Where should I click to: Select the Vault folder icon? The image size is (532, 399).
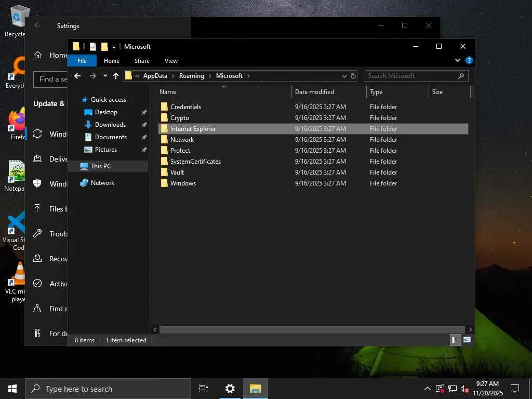[x=164, y=172]
